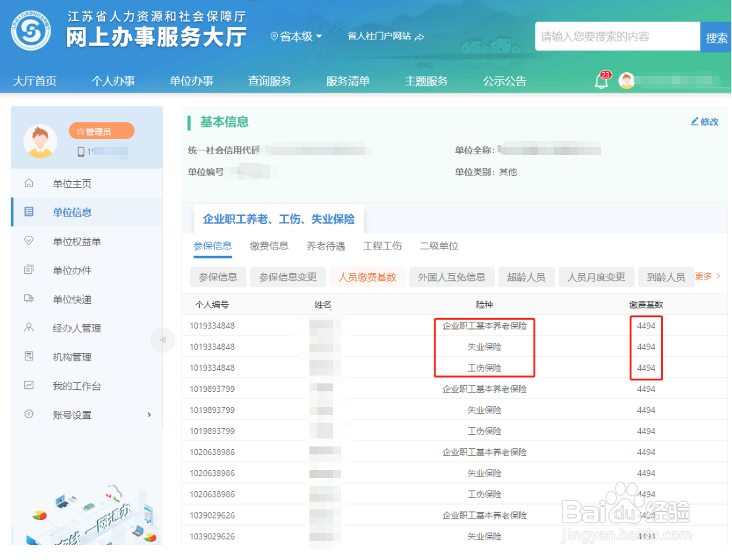Screen dimensions: 732x560
Task: Open the notification bell with 23 badge
Action: [x=602, y=80]
